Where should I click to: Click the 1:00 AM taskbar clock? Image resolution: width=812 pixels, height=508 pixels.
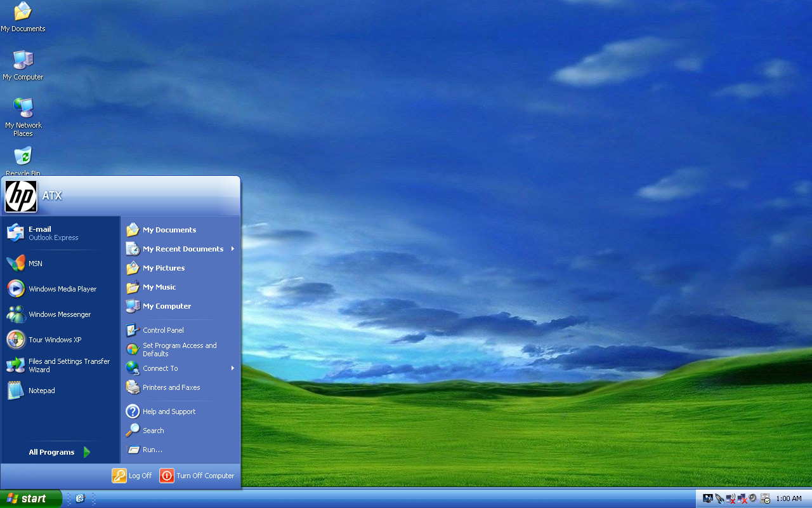pyautogui.click(x=789, y=498)
